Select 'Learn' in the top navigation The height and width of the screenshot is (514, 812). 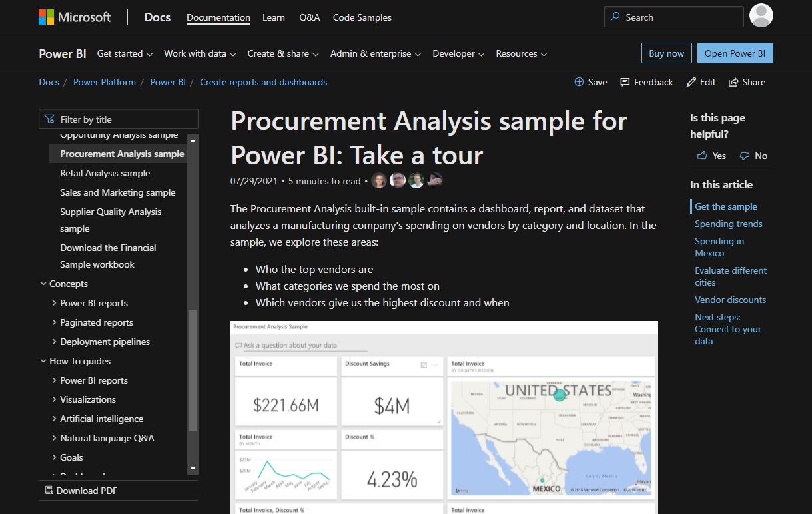pyautogui.click(x=273, y=17)
